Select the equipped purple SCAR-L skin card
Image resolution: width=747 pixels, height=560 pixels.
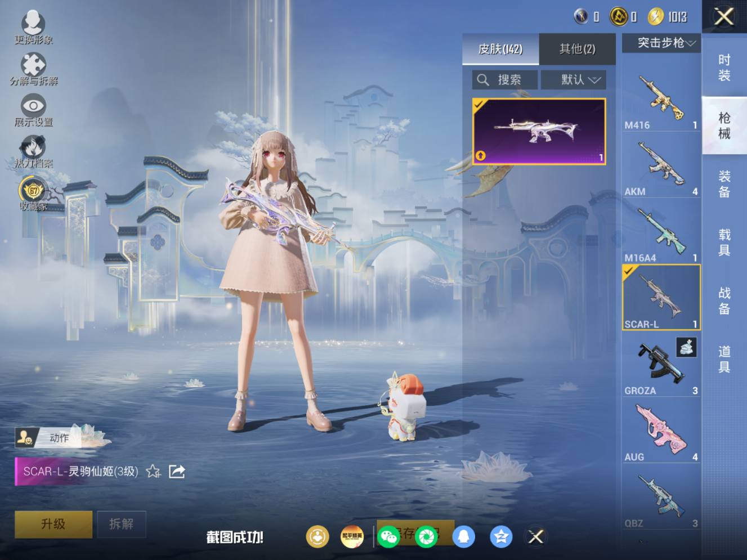click(539, 132)
